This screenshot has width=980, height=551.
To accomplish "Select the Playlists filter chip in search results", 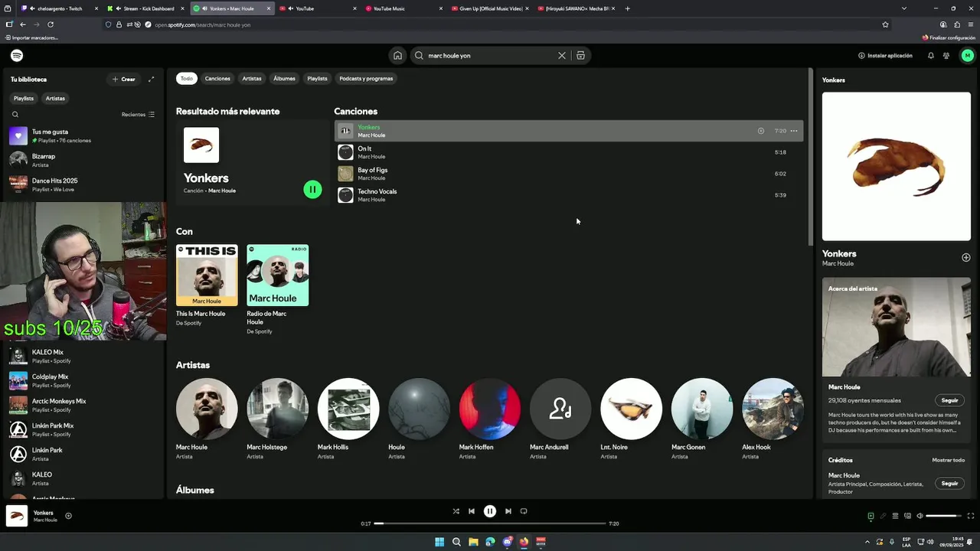I will tap(317, 78).
